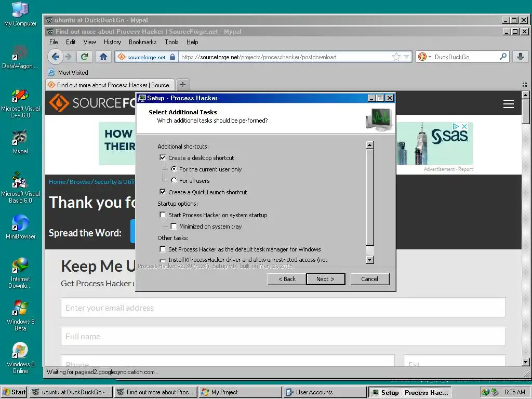Open the downloads arrow in browser toolbar

click(x=521, y=57)
